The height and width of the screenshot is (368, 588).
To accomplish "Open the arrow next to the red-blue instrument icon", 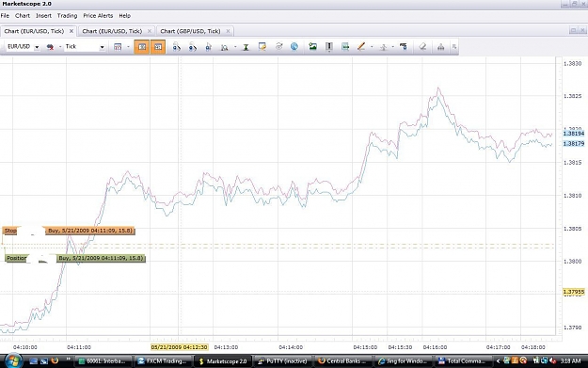I will tap(60, 47).
